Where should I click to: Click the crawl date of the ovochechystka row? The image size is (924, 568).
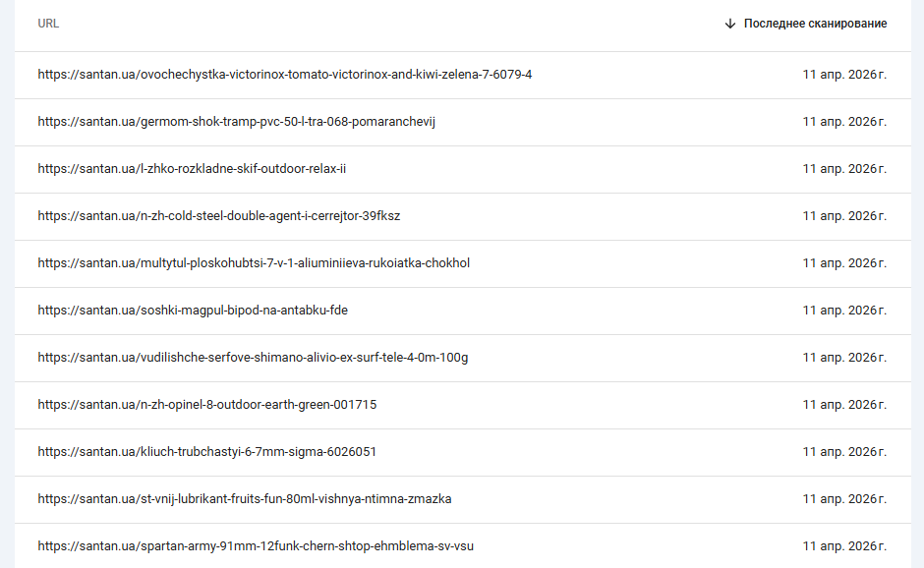[844, 75]
